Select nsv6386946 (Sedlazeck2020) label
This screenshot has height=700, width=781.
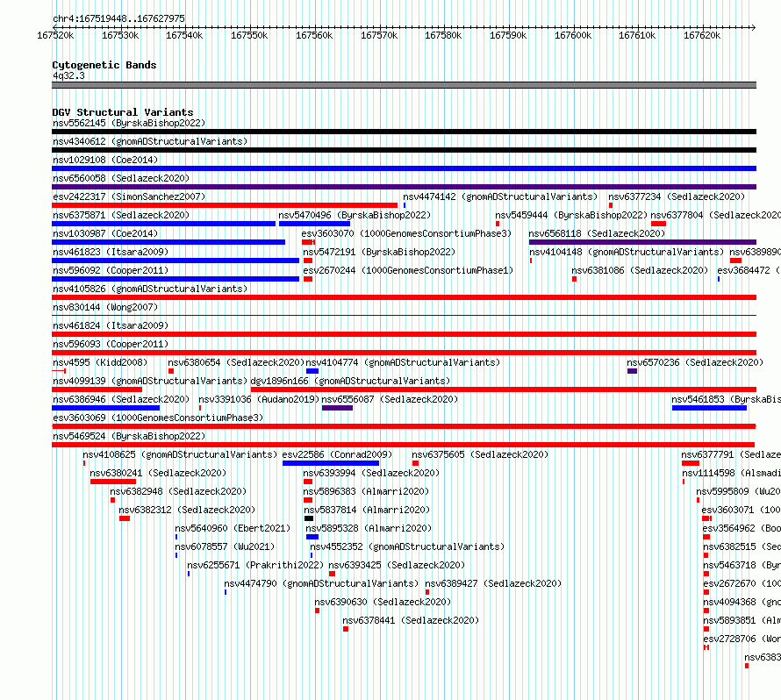(121, 399)
